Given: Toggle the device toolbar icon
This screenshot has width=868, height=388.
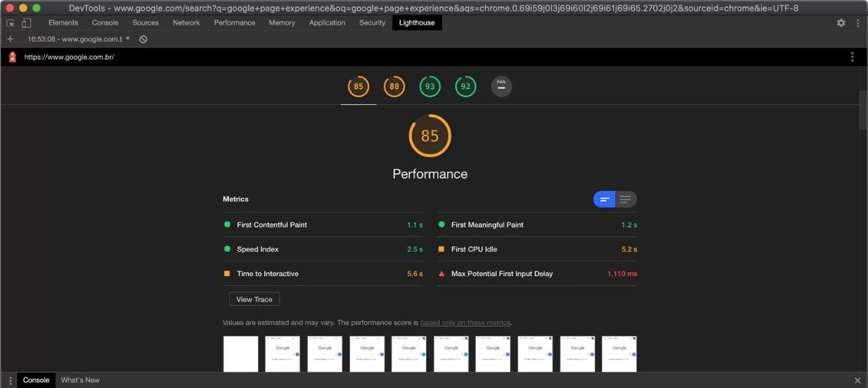Looking at the screenshot, I should (26, 22).
